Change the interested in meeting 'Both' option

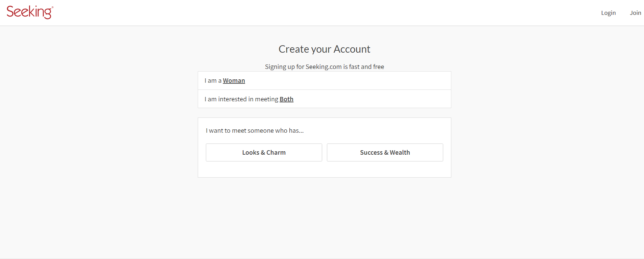[286, 99]
